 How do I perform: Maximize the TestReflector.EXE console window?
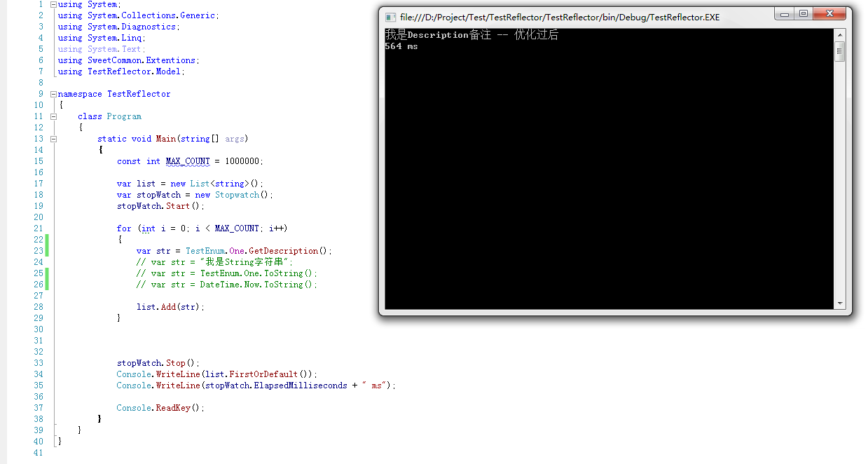(803, 14)
